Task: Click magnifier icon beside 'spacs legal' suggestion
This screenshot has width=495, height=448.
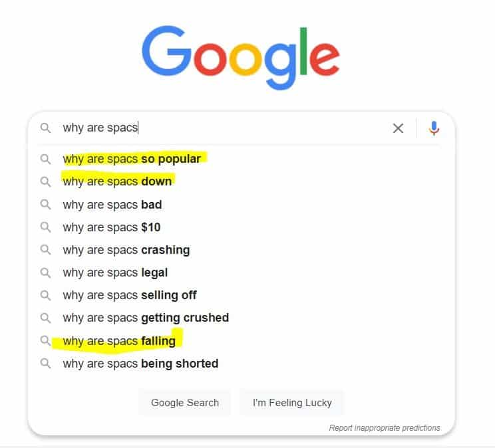Action: pos(45,273)
